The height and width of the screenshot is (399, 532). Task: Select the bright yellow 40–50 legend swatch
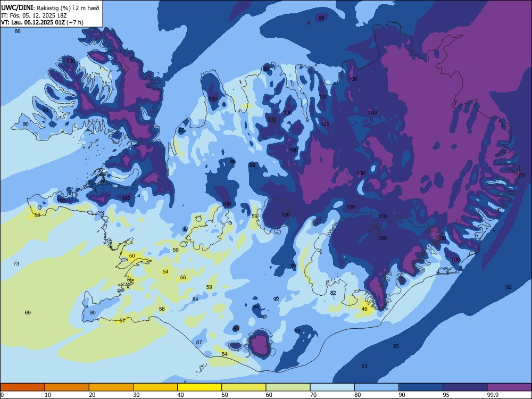[199, 387]
